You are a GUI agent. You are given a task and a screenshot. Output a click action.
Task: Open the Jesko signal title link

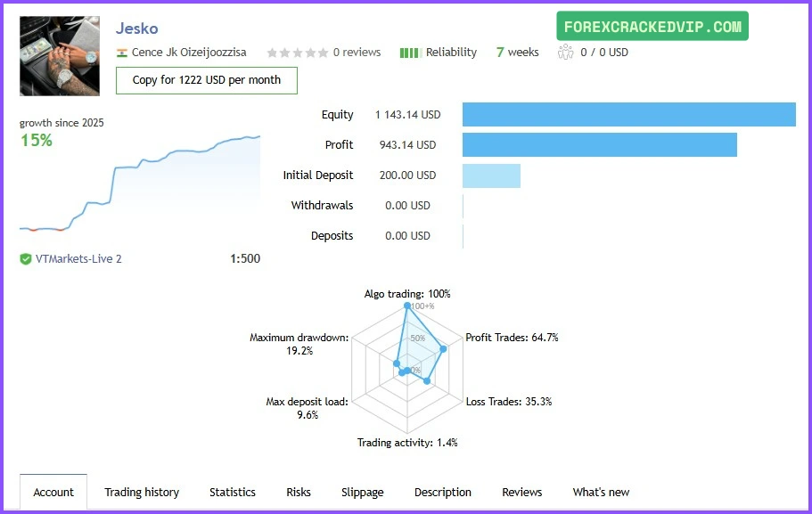click(137, 29)
